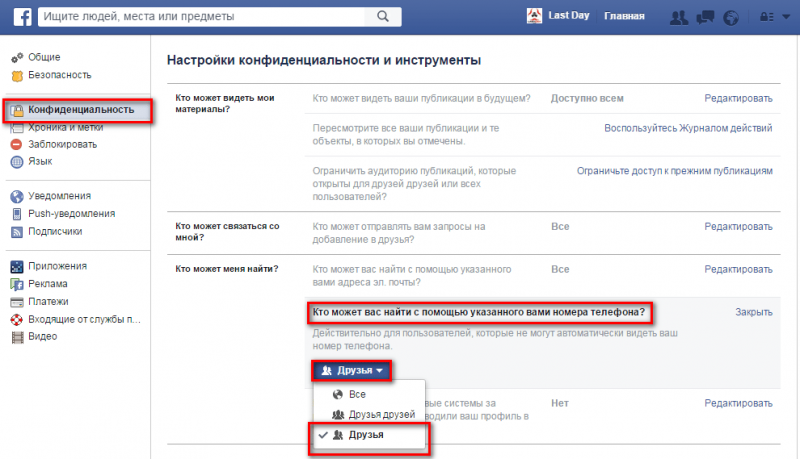Choose checked Друзья option in dropdown
Image resolution: width=800 pixels, height=459 pixels.
pos(369,435)
